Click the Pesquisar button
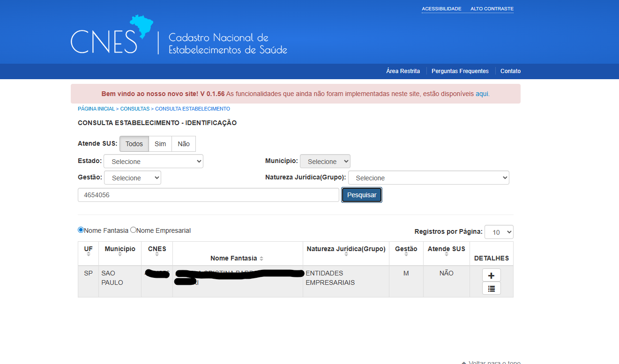This screenshot has width=619, height=364. pos(362,195)
